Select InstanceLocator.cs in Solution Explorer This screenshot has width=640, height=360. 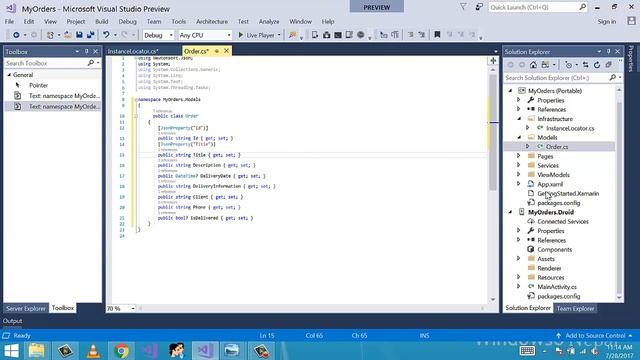pyautogui.click(x=570, y=128)
